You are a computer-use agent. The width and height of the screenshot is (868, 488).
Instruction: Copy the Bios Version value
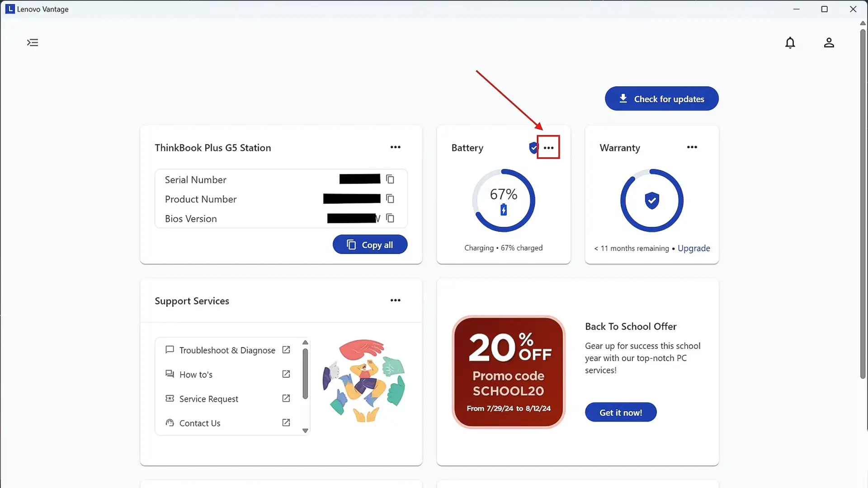pyautogui.click(x=390, y=218)
